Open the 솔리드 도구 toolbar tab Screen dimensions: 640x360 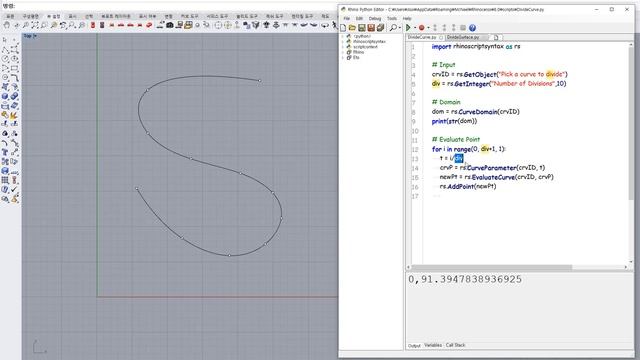coord(247,16)
